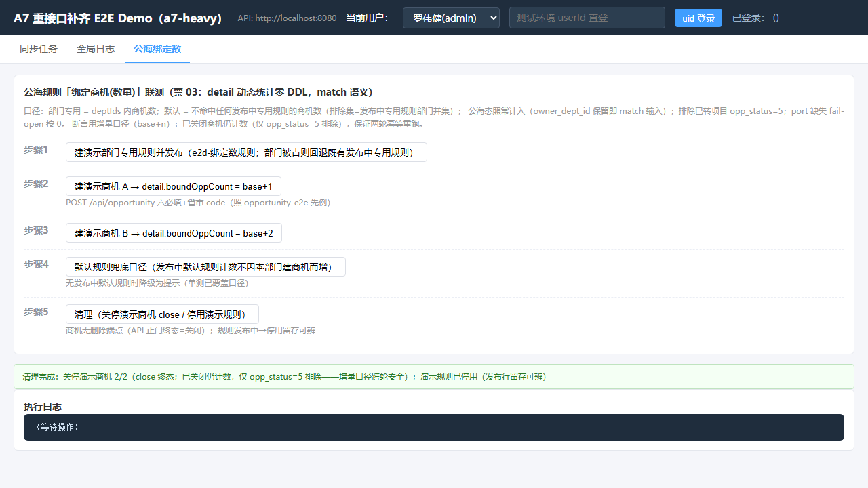The height and width of the screenshot is (488, 868).
Task: Focus the 测试环境 userId 直登 input field
Action: tap(587, 18)
